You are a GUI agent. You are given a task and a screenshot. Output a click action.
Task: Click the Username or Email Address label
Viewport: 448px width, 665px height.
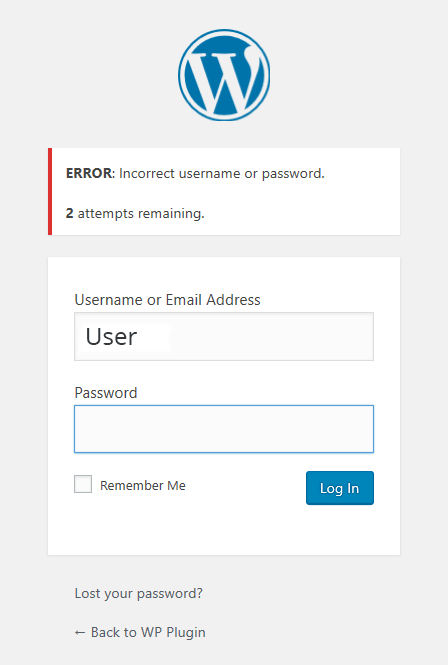[x=168, y=300]
